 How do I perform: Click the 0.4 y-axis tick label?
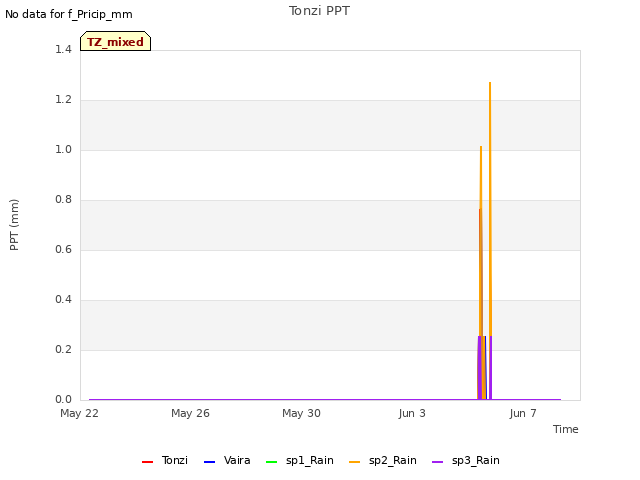63,300
